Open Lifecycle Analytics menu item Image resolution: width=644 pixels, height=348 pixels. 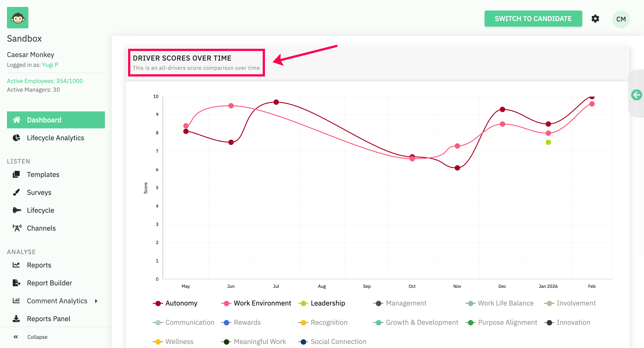[55, 138]
